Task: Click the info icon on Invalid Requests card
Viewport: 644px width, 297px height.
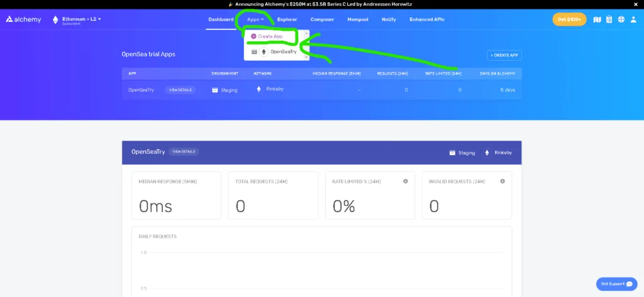Action: pos(502,181)
